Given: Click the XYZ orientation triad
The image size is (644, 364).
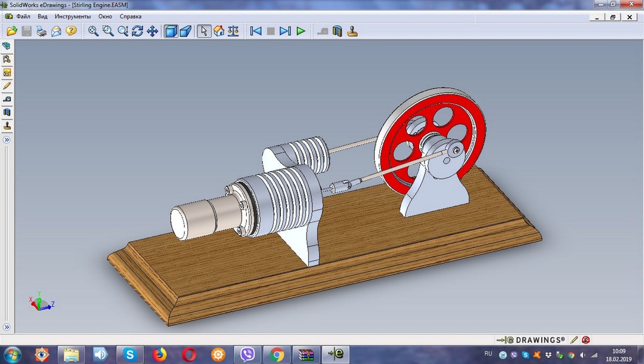Looking at the screenshot, I should [x=41, y=301].
